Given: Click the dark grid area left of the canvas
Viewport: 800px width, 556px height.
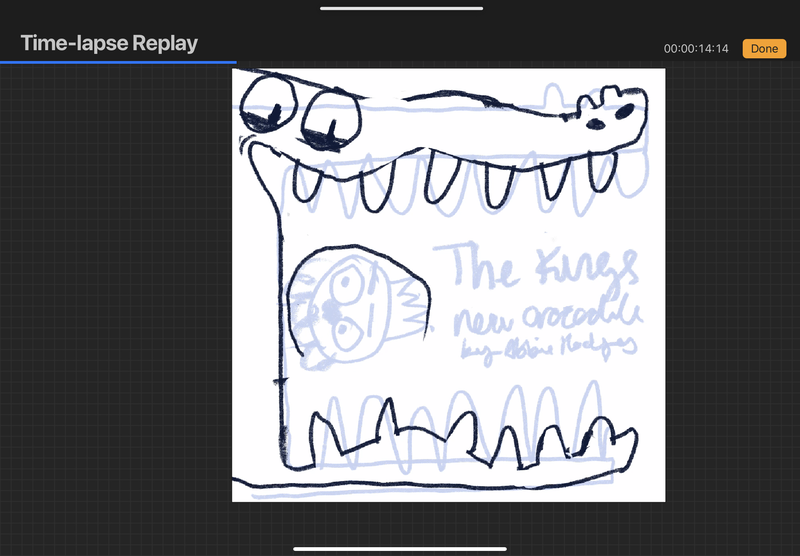Looking at the screenshot, I should tap(115, 300).
